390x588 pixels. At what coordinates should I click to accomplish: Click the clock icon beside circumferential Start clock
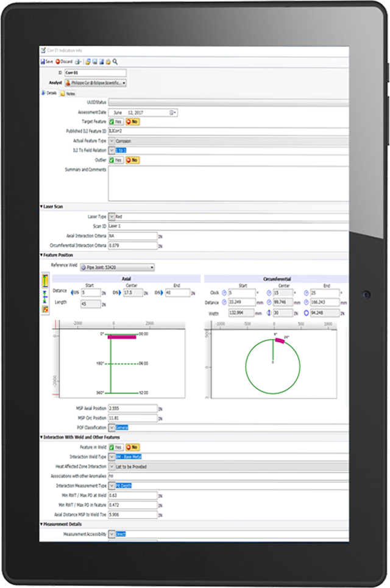[224, 293]
